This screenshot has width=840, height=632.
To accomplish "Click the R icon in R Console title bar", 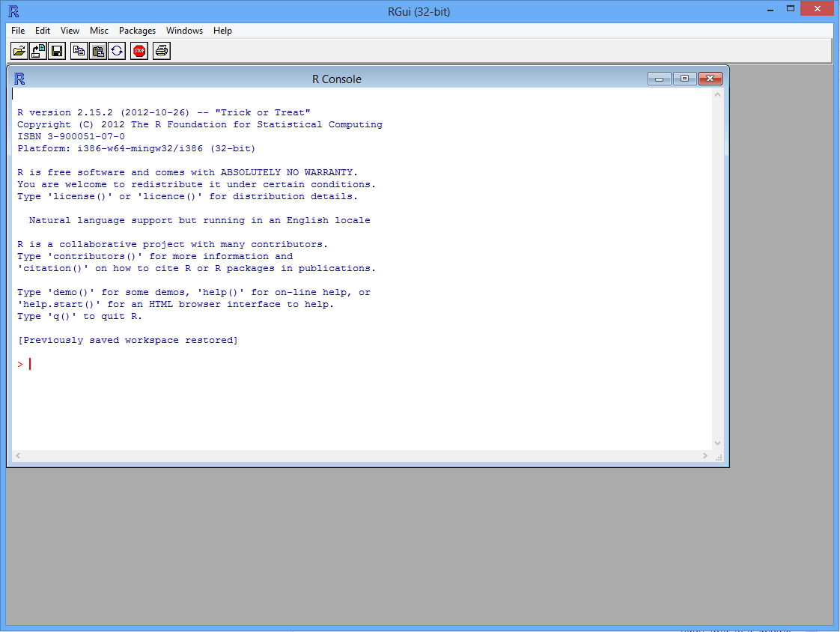I will point(19,79).
